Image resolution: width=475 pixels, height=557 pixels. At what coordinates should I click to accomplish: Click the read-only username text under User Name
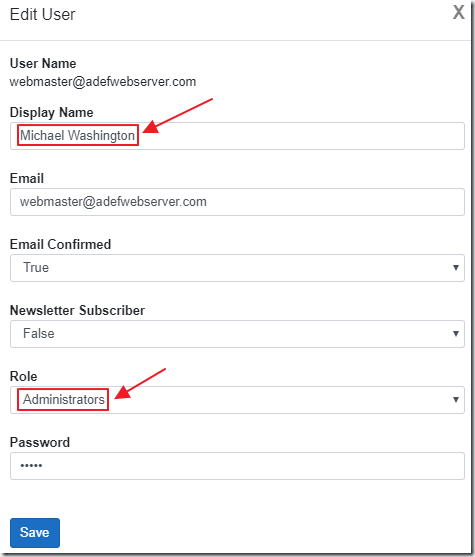coord(103,81)
